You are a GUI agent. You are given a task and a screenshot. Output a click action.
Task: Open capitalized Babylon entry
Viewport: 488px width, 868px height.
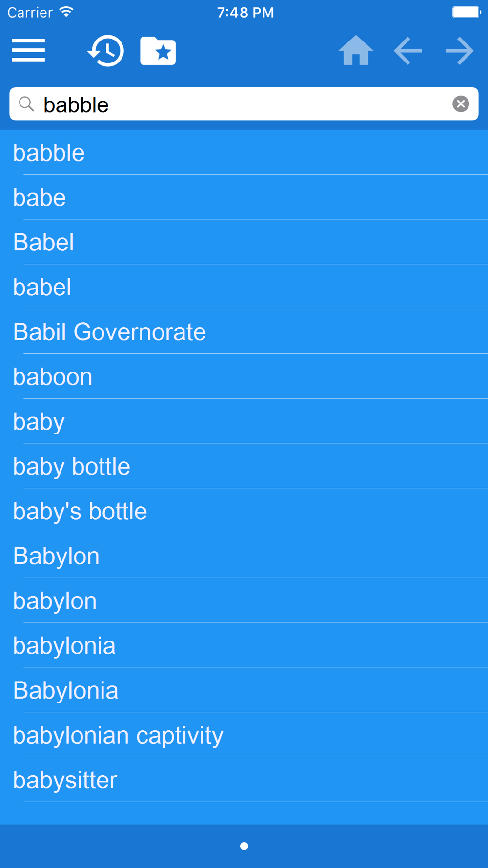[x=244, y=556]
